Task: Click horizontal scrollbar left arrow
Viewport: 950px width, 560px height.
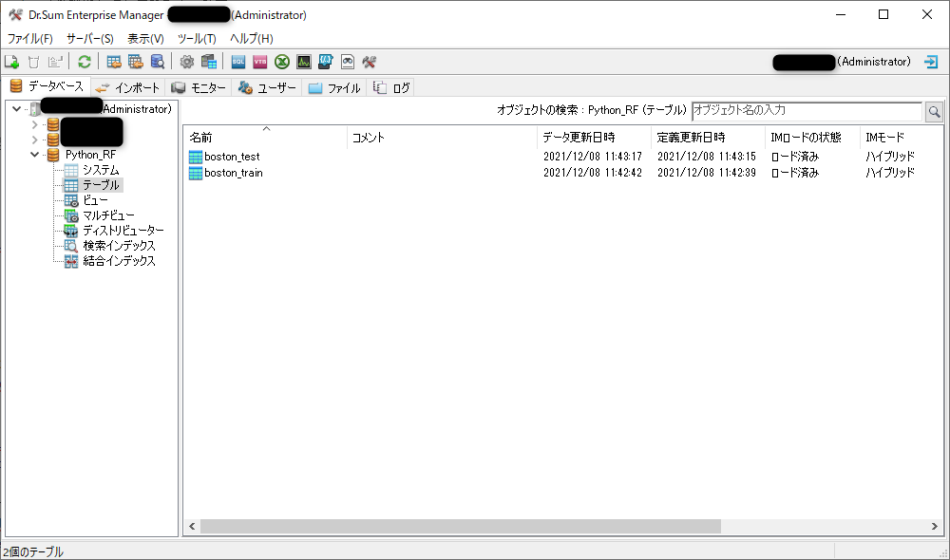Action: coord(192,527)
